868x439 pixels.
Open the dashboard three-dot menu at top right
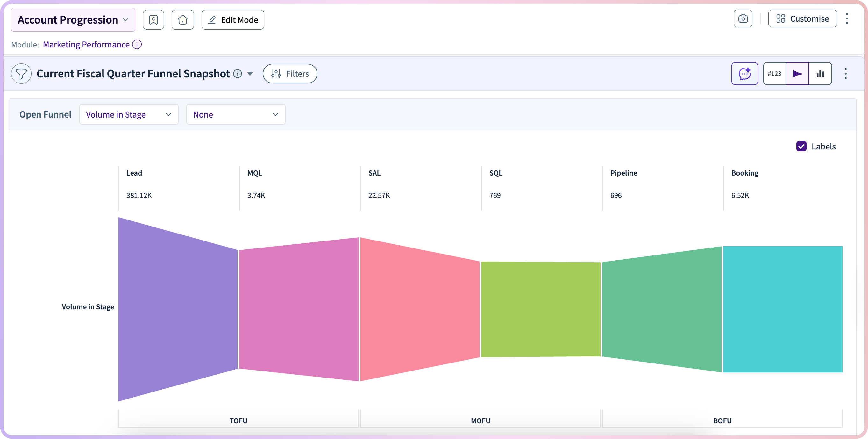(847, 18)
